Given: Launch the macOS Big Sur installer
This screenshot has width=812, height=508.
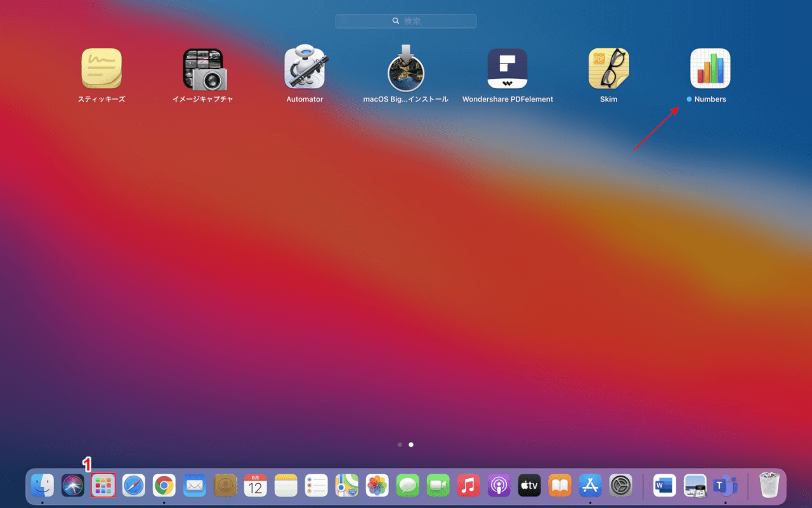Looking at the screenshot, I should pyautogui.click(x=406, y=69).
